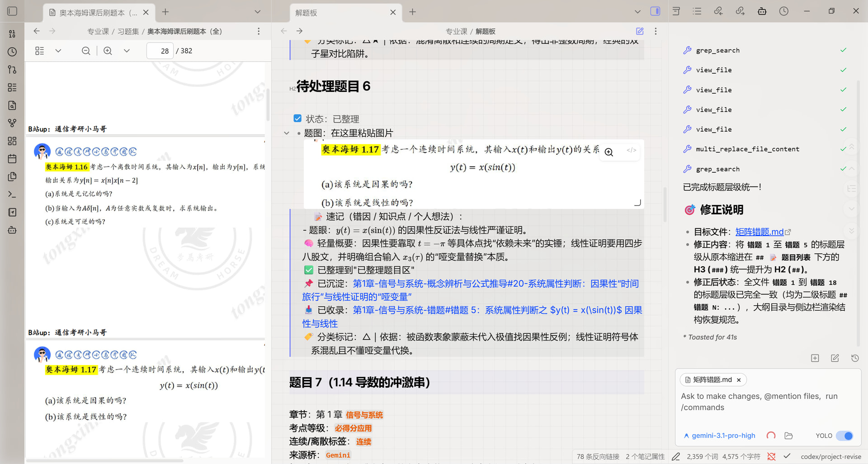Click the code </> icon on embedded image
868x464 pixels.
(632, 150)
